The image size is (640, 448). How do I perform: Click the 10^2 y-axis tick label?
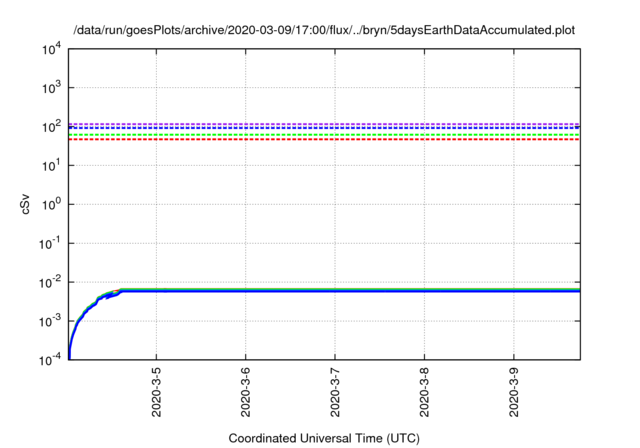click(51, 127)
